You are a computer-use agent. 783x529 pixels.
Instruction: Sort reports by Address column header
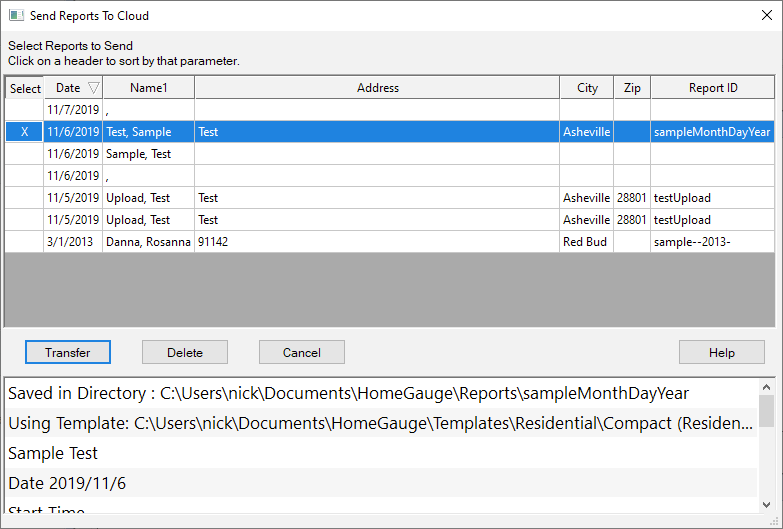[x=377, y=88]
